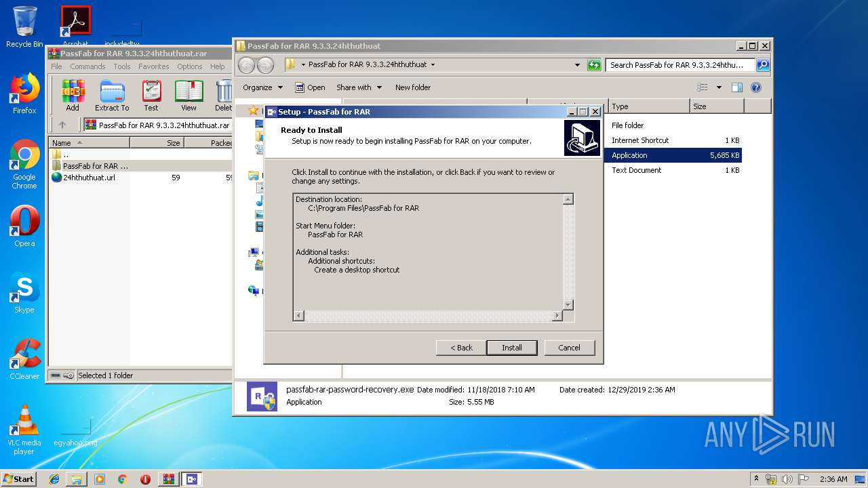Viewport: 868px width, 488px height.
Task: Click WinRAR Extract To icon
Action: [112, 96]
